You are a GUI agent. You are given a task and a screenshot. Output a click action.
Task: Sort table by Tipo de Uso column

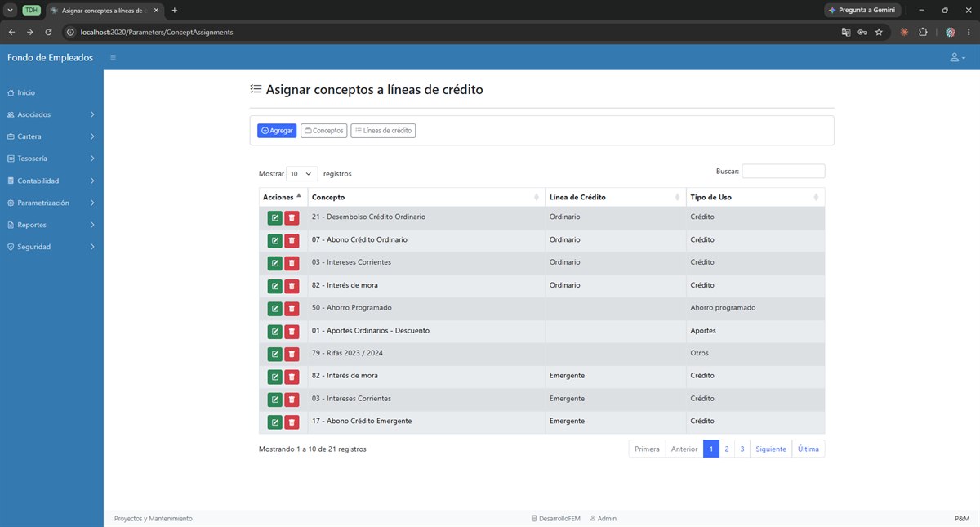[755, 197]
